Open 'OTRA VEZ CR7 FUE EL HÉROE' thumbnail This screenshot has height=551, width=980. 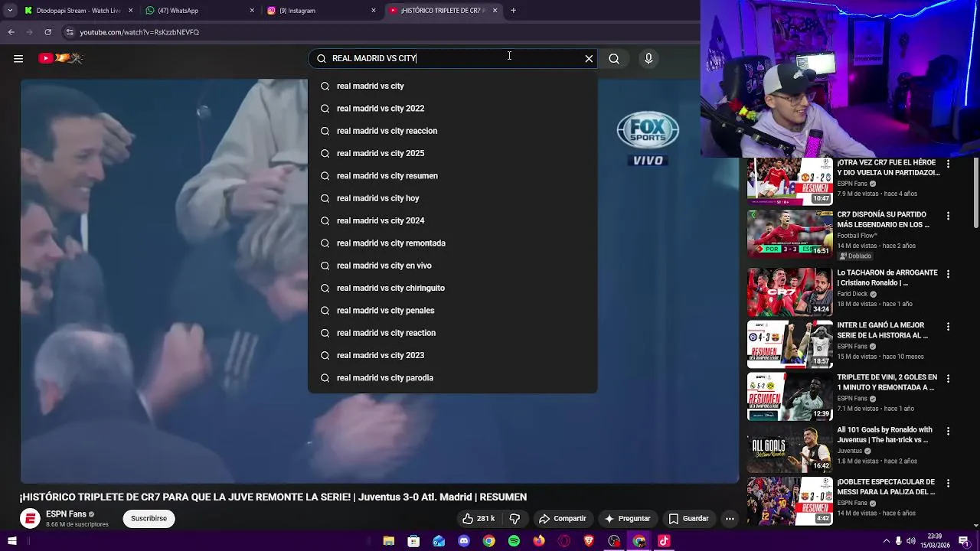(790, 182)
